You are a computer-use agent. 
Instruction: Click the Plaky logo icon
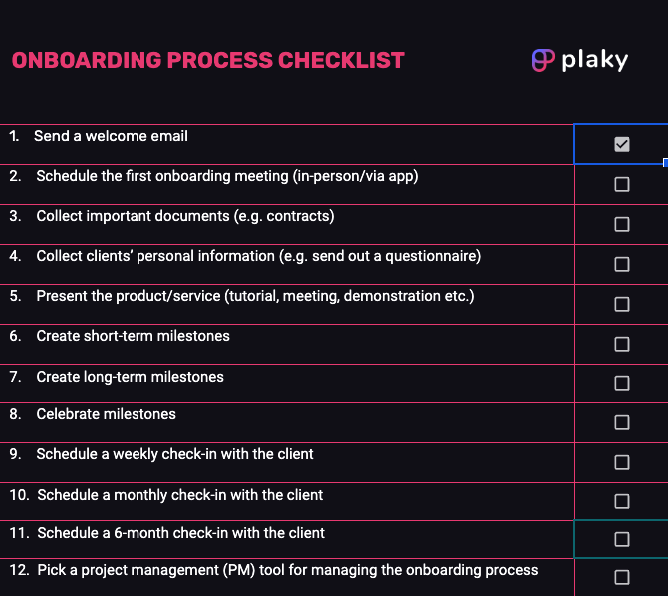click(543, 60)
